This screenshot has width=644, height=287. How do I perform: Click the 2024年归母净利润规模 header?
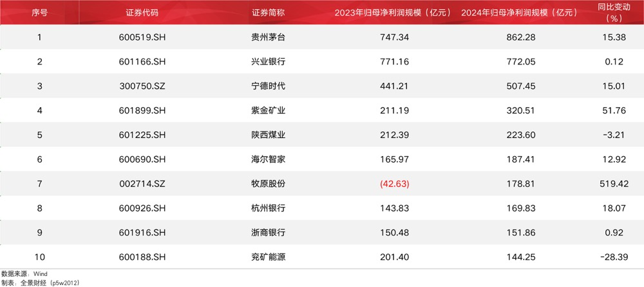(x=520, y=13)
